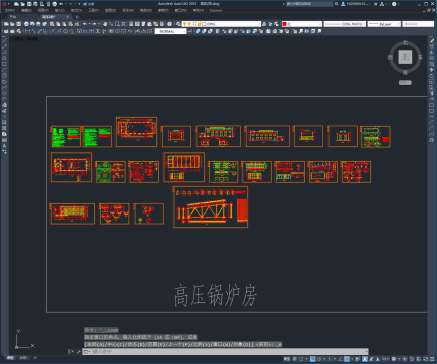
Task: Toggle object snap in the status bar
Action: 347,359
